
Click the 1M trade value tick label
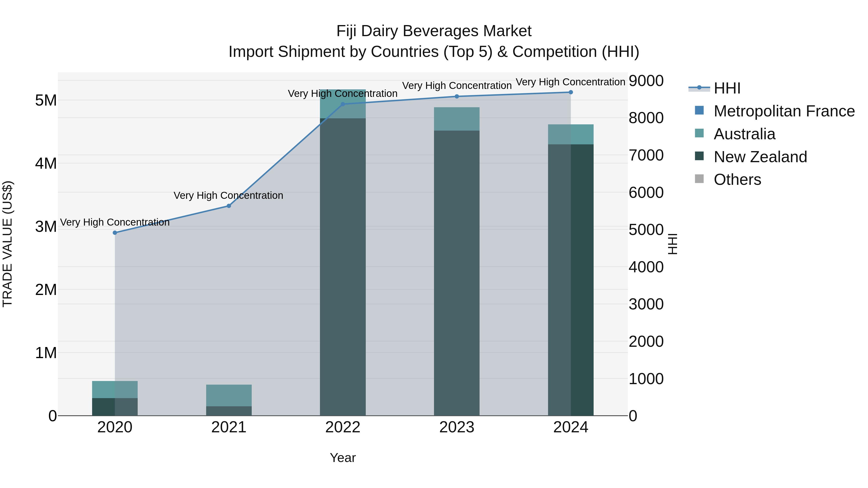pyautogui.click(x=46, y=353)
